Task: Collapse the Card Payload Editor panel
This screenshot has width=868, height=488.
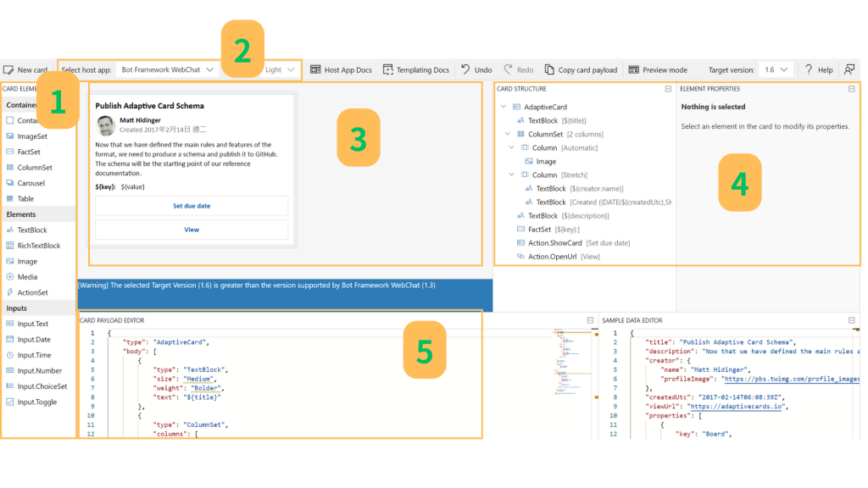Action: coord(590,320)
